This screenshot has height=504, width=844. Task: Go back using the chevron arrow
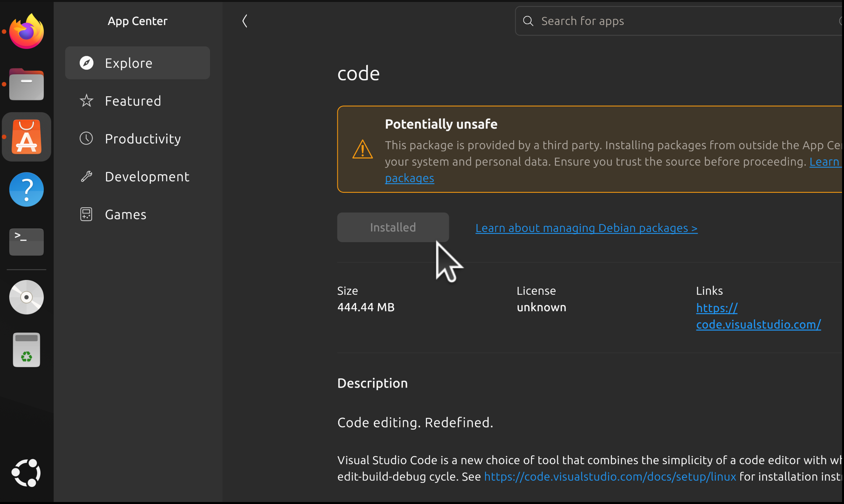tap(245, 21)
